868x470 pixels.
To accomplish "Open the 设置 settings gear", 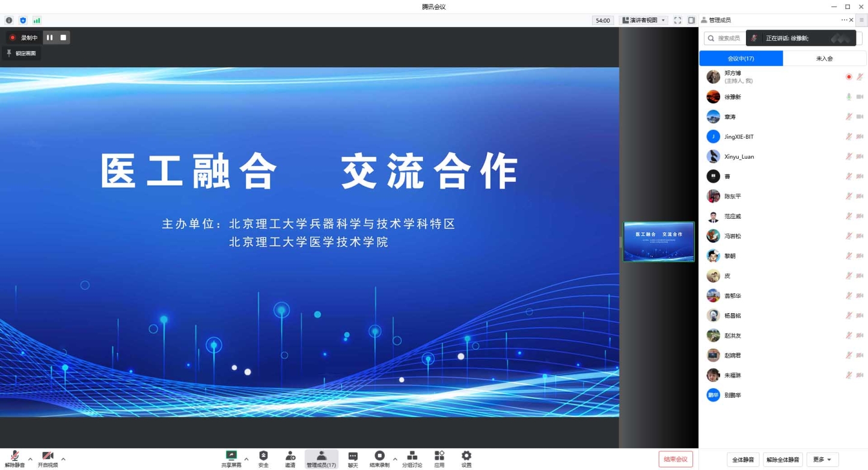I will pos(466,459).
